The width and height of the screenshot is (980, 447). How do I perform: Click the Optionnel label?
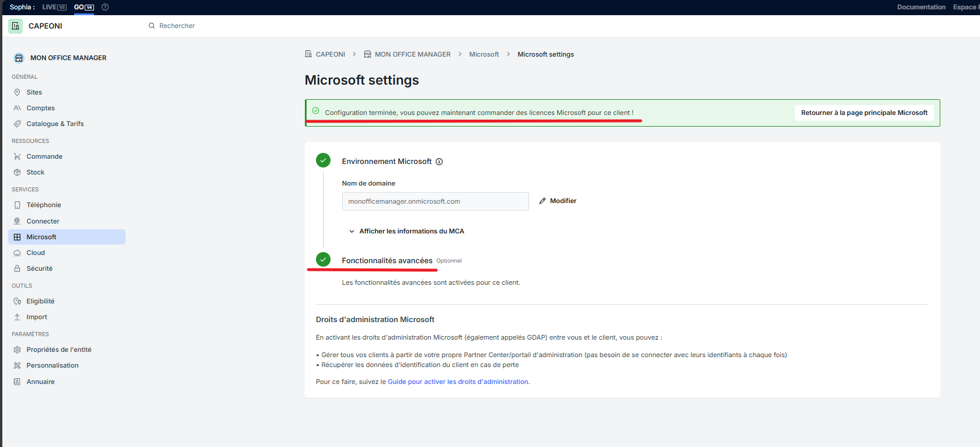tap(449, 261)
